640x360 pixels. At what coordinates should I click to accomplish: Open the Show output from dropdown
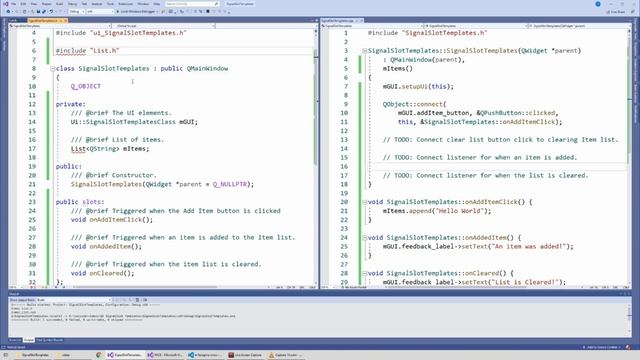tap(74, 300)
